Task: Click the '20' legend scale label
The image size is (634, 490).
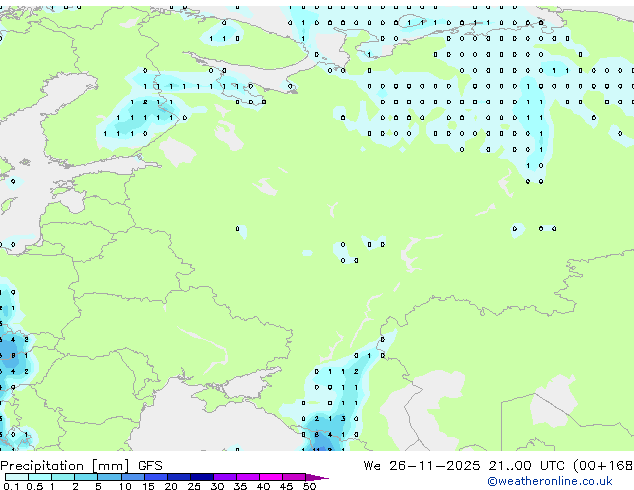Action: click(171, 486)
